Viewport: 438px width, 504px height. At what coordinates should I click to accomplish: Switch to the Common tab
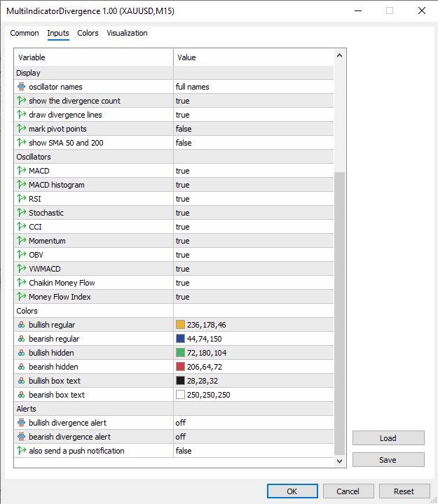click(25, 33)
